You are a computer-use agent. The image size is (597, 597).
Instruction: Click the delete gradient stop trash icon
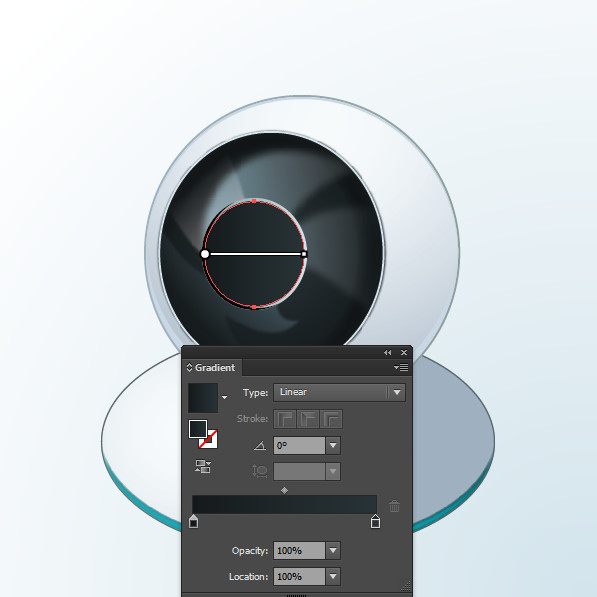(x=394, y=506)
